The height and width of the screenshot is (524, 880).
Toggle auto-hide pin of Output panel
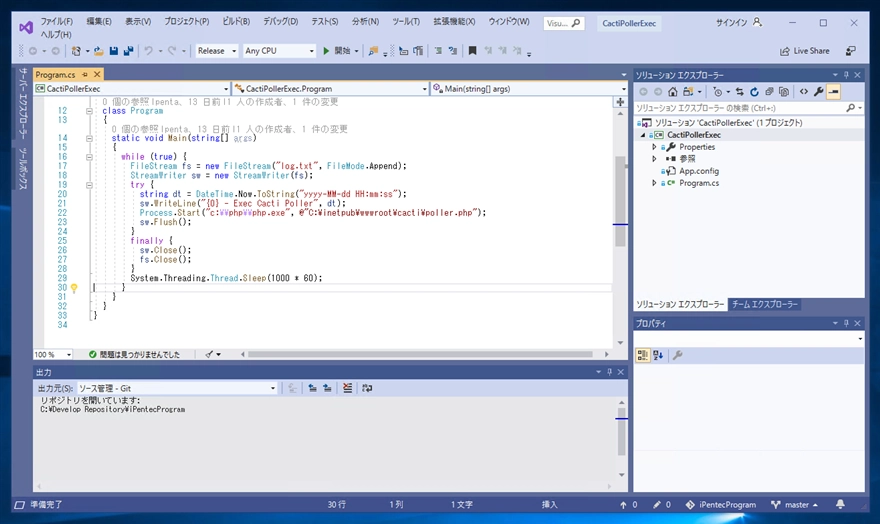click(609, 372)
